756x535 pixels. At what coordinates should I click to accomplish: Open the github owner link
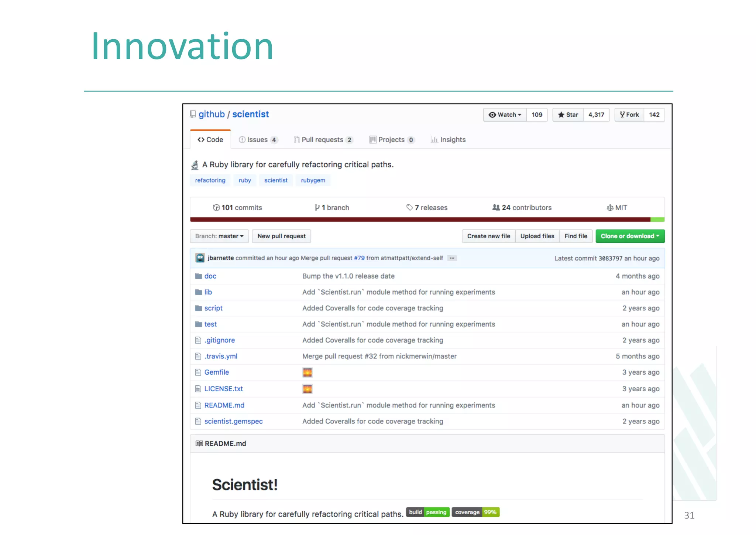pyautogui.click(x=212, y=115)
